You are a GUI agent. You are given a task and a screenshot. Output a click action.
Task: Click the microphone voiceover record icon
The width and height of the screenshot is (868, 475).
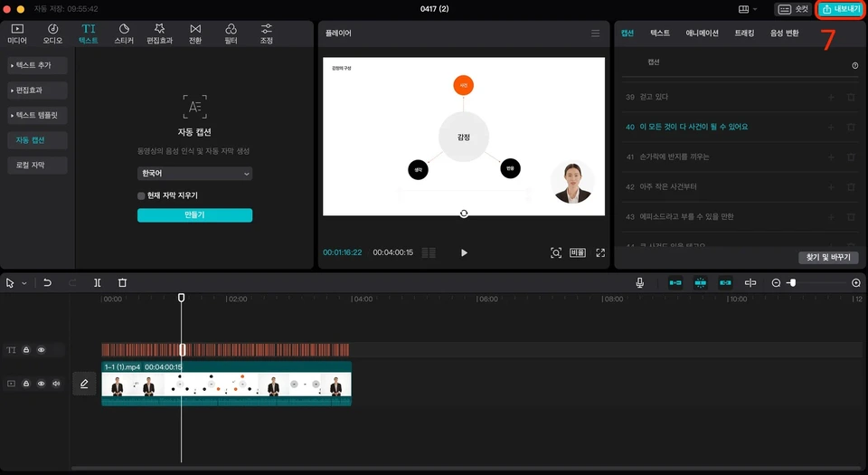click(x=639, y=283)
